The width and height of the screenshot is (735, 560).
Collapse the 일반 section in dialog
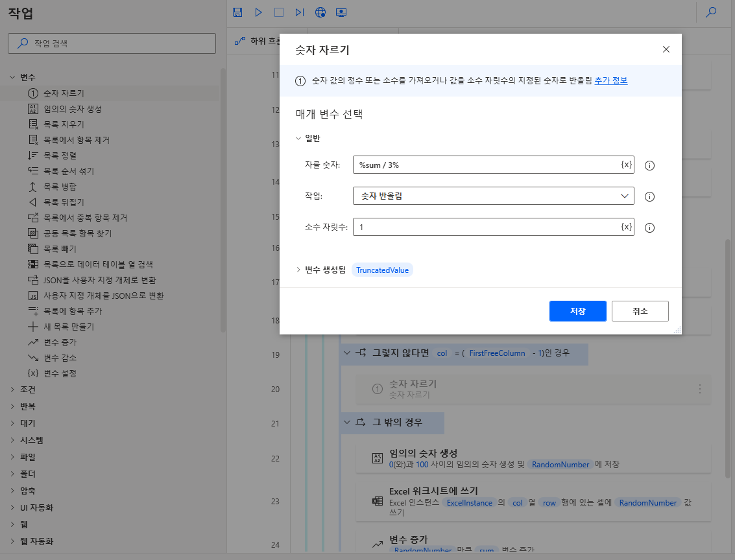pos(298,138)
